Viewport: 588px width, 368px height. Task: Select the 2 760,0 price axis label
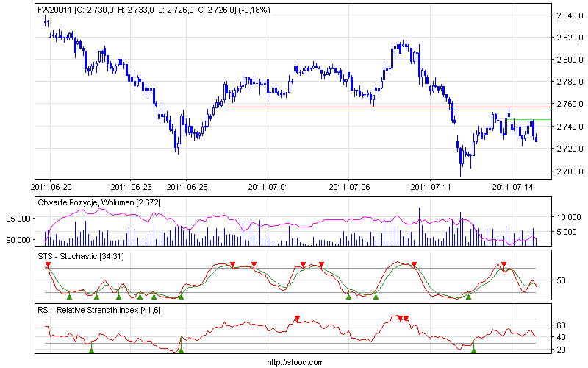coord(570,104)
